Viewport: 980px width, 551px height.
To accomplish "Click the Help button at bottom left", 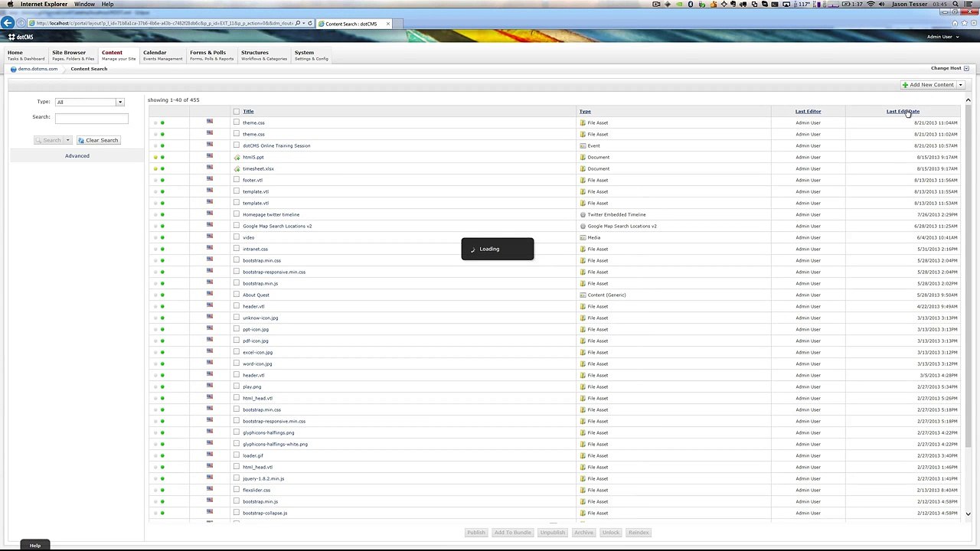I will 35,546.
